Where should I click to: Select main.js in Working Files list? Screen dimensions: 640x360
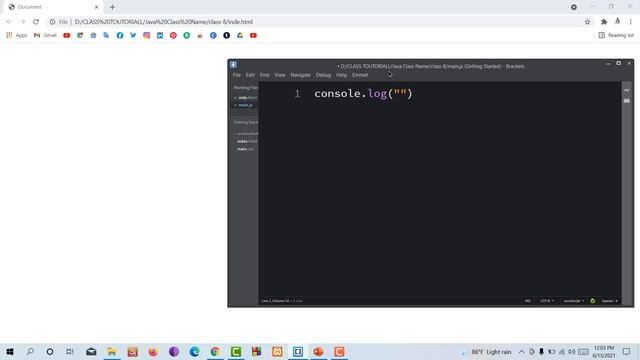[245, 105]
